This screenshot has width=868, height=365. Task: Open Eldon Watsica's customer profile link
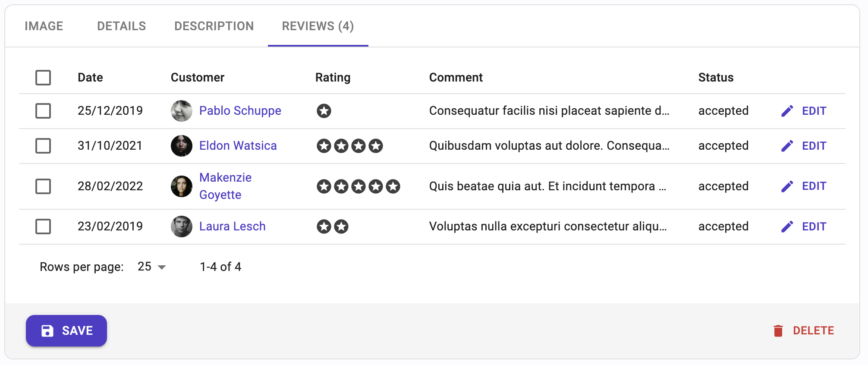click(238, 146)
